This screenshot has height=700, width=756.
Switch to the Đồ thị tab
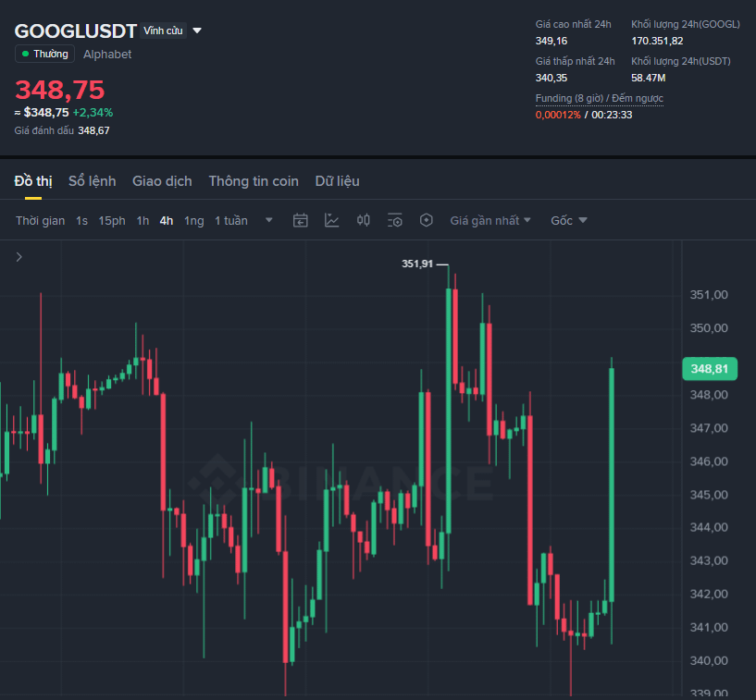(33, 181)
